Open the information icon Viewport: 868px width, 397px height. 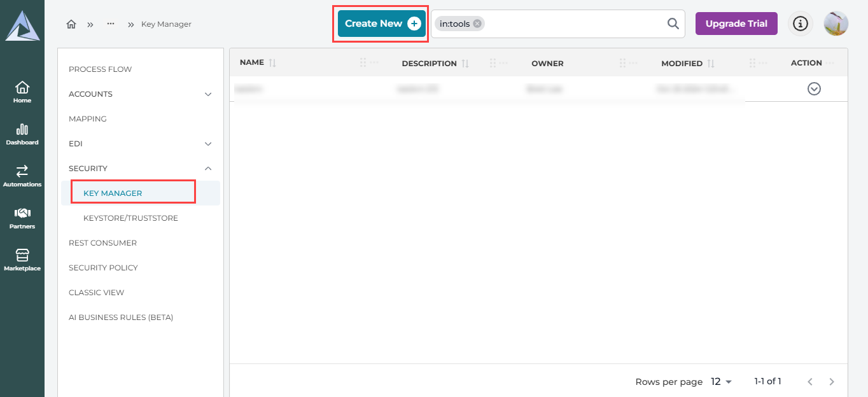coord(801,24)
